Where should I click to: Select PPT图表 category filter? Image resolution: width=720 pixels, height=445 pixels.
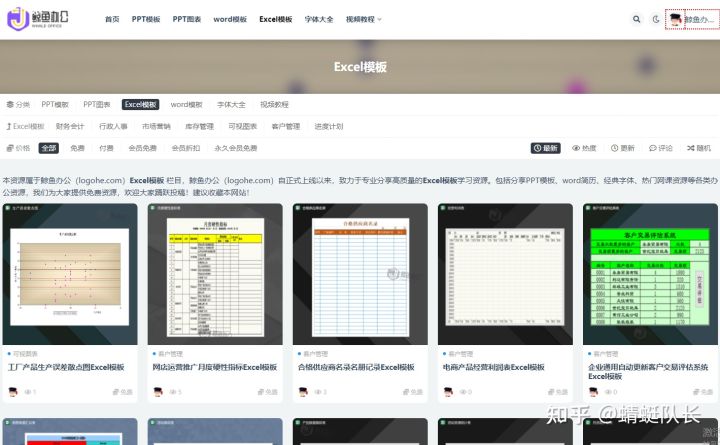(x=97, y=105)
